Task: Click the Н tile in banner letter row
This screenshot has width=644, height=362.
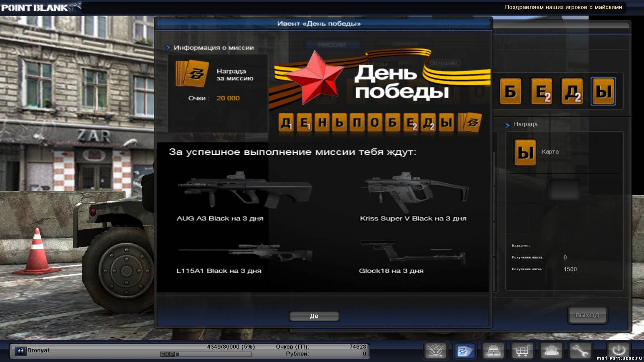Action: coord(322,122)
